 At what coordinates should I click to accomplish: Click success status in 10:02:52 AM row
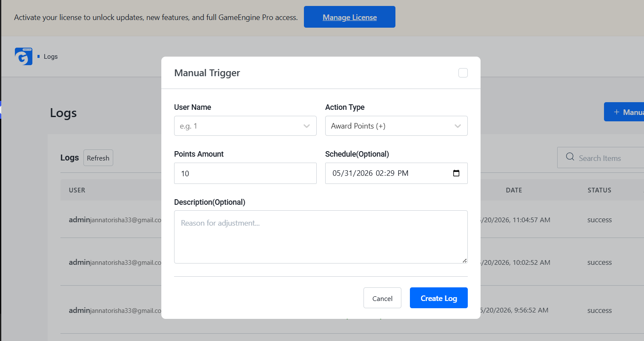tap(599, 263)
